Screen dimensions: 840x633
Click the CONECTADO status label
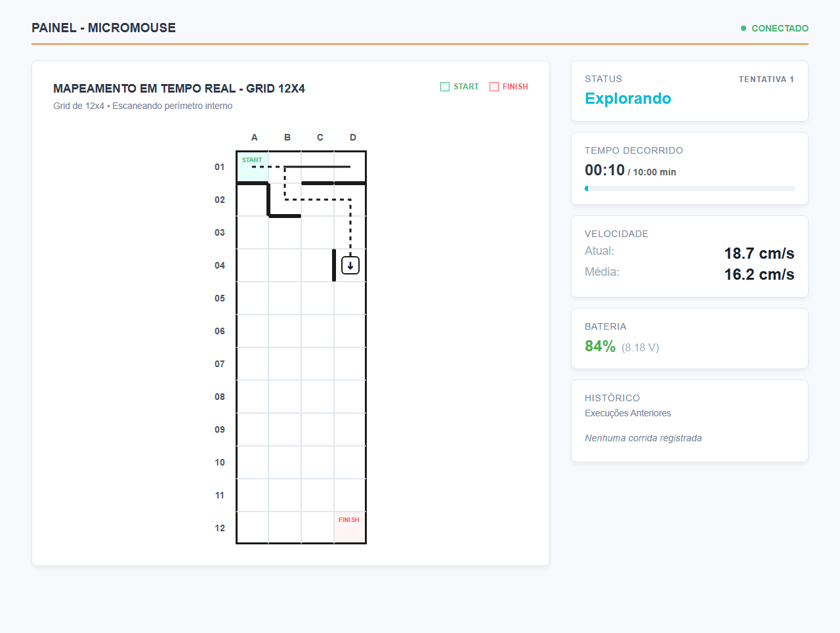coord(780,28)
